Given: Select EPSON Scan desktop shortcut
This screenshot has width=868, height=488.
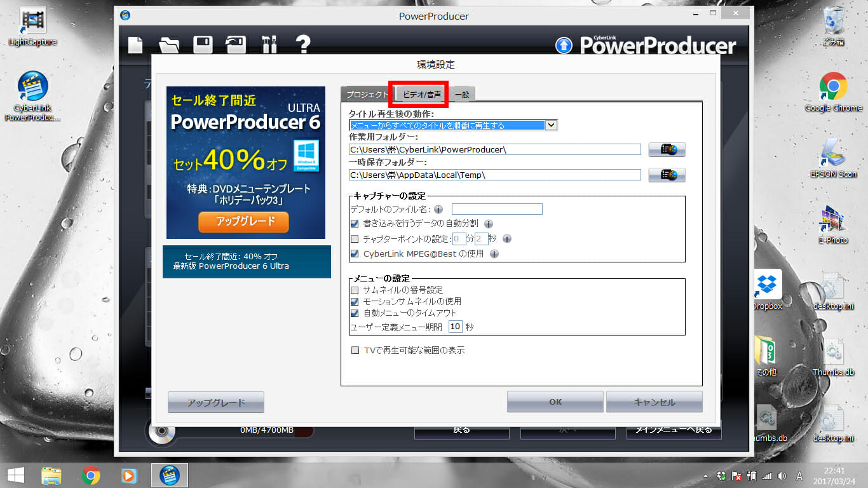Looking at the screenshot, I should pyautogui.click(x=833, y=158).
